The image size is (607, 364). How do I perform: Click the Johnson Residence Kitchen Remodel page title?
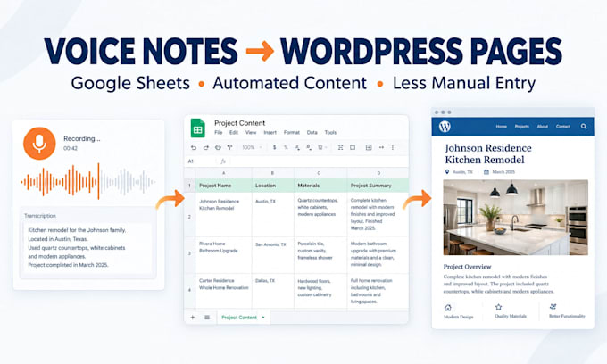tap(487, 153)
